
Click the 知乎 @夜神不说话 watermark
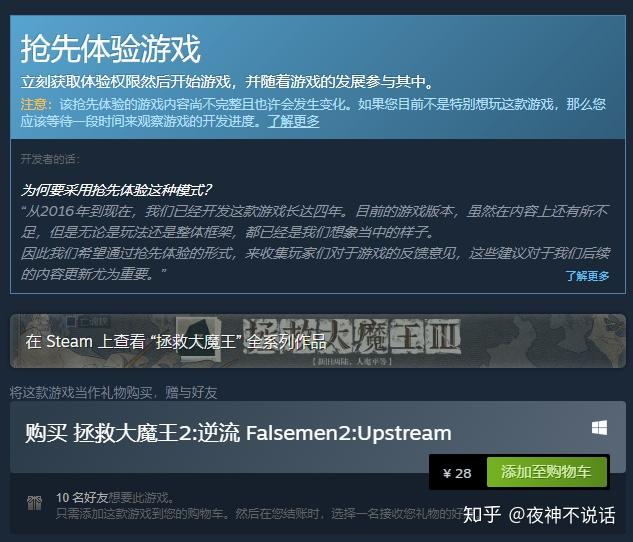[x=539, y=515]
